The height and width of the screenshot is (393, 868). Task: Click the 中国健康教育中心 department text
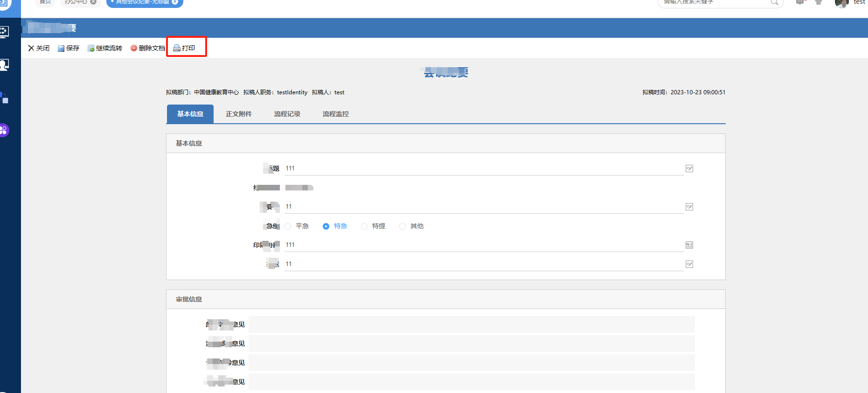point(216,92)
